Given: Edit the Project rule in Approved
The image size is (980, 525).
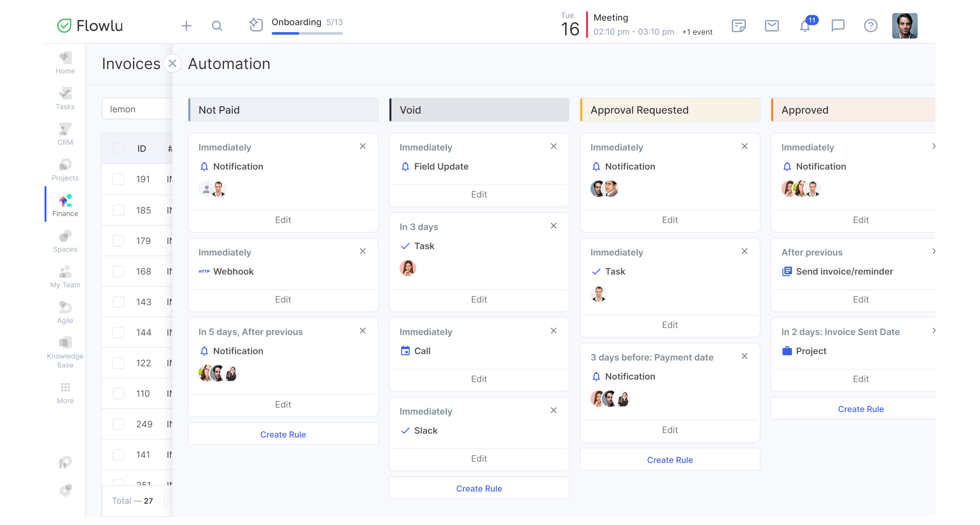Looking at the screenshot, I should 861,379.
